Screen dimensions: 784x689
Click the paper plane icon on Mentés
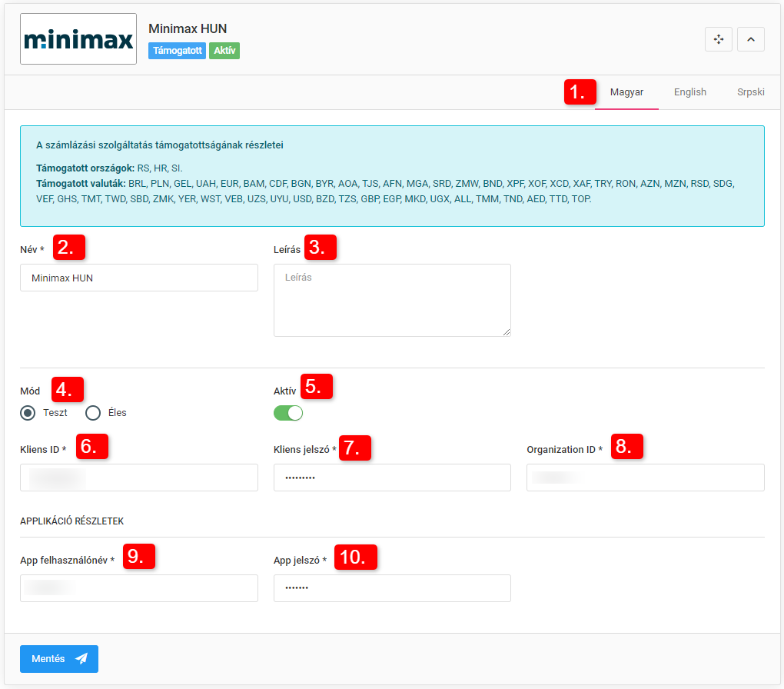pos(81,659)
